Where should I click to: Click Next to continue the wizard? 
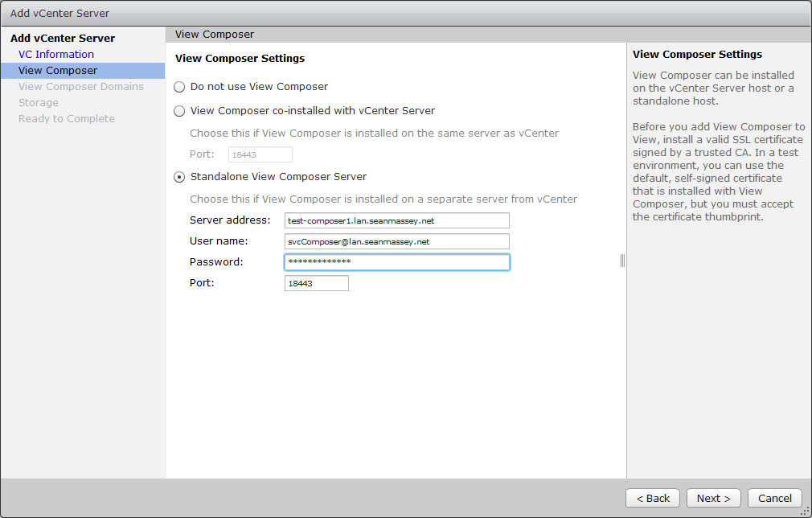pyautogui.click(x=714, y=498)
